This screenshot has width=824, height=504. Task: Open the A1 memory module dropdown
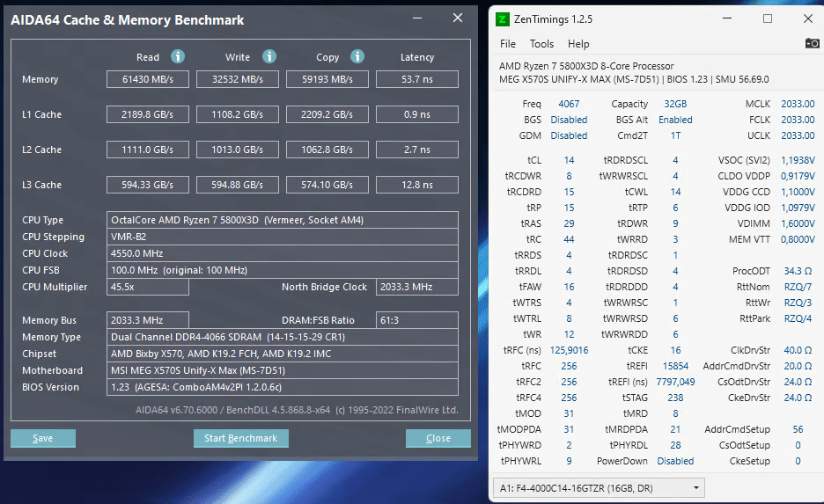click(x=599, y=488)
